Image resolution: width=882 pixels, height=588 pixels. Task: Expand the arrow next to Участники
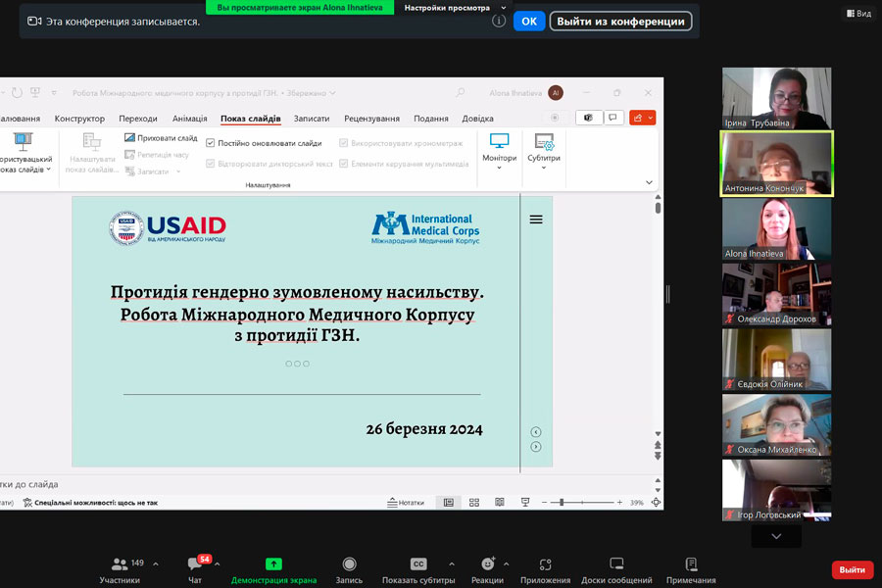point(156,563)
